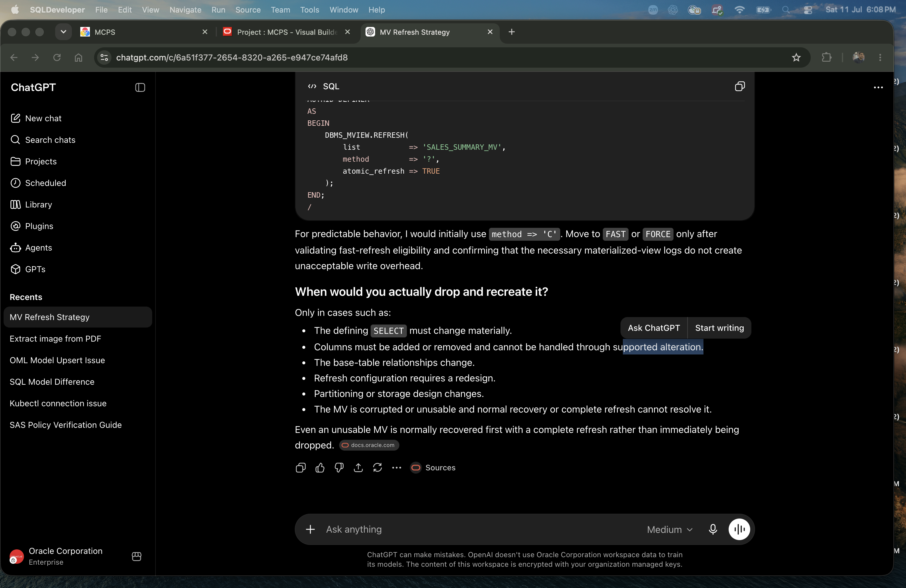Select the MV Refresh Strategy browser tab
Screen dimensions: 906x588
pos(430,32)
